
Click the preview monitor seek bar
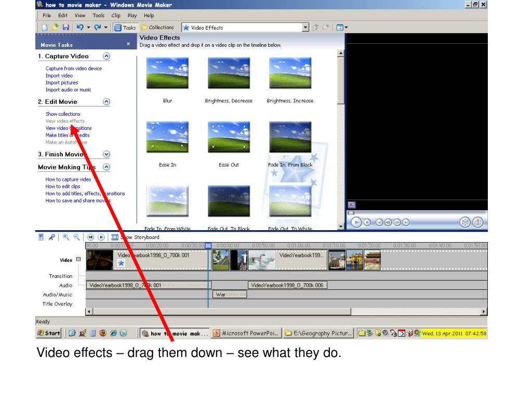417,213
